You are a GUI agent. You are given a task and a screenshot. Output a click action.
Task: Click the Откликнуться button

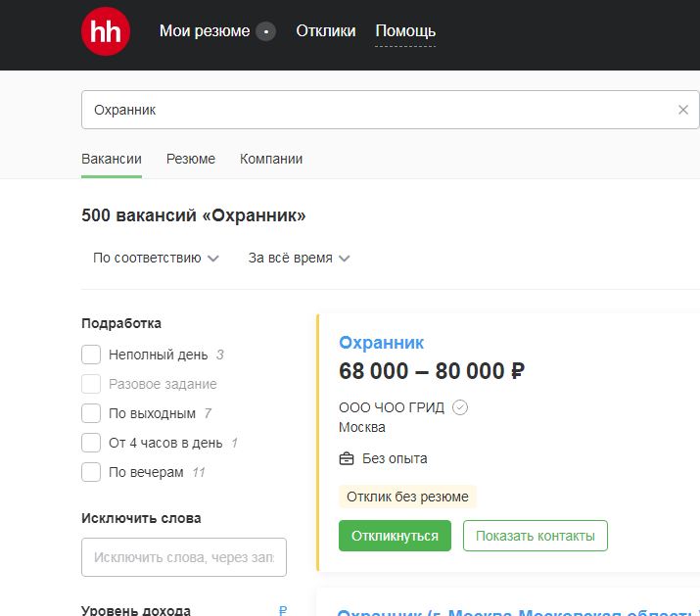coord(395,536)
